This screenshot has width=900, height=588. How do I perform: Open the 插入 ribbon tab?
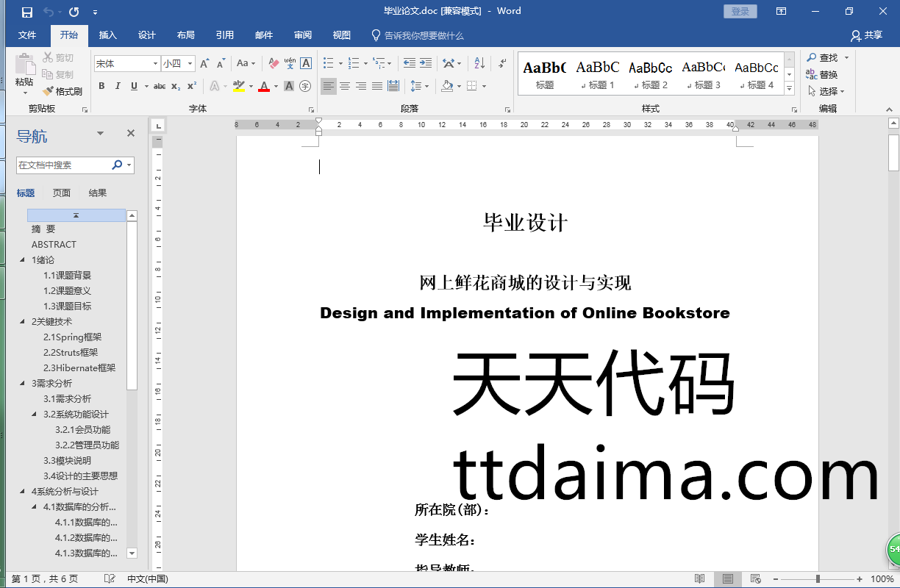pos(108,35)
